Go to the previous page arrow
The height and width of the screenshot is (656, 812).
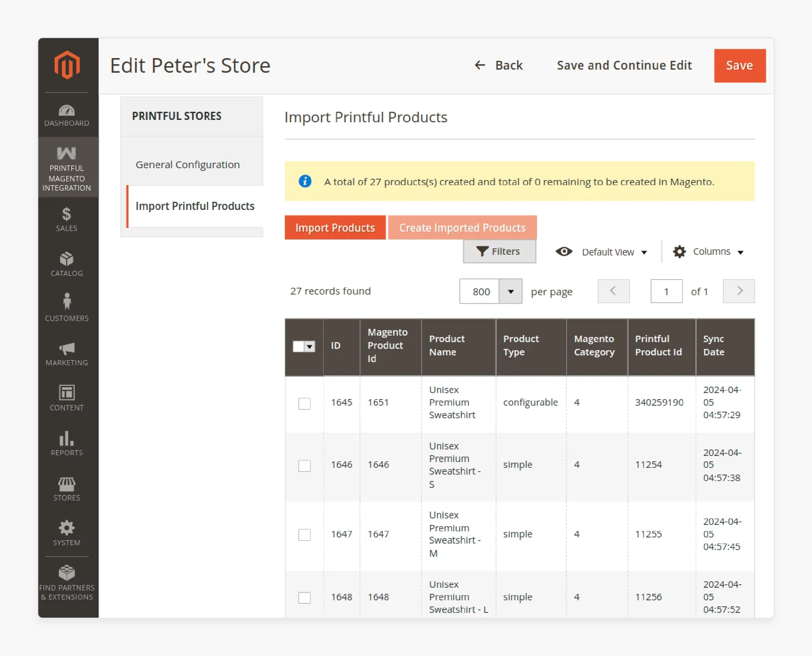pos(614,291)
